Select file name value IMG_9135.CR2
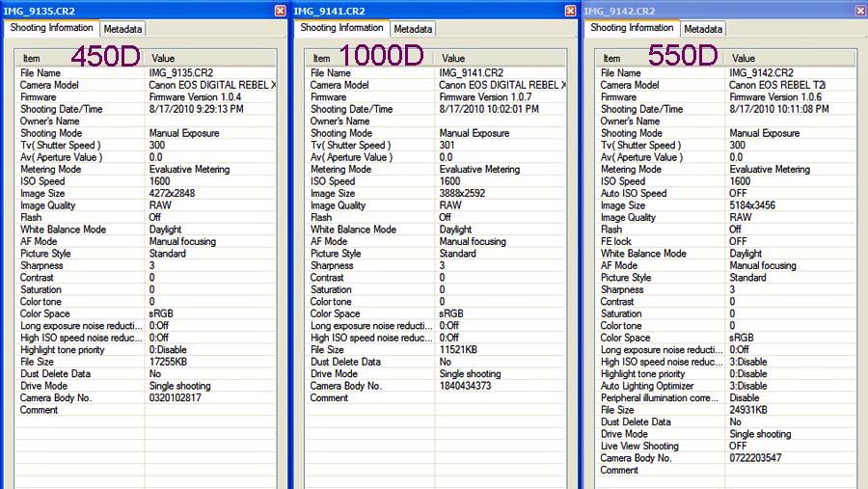The image size is (868, 489). [181, 73]
